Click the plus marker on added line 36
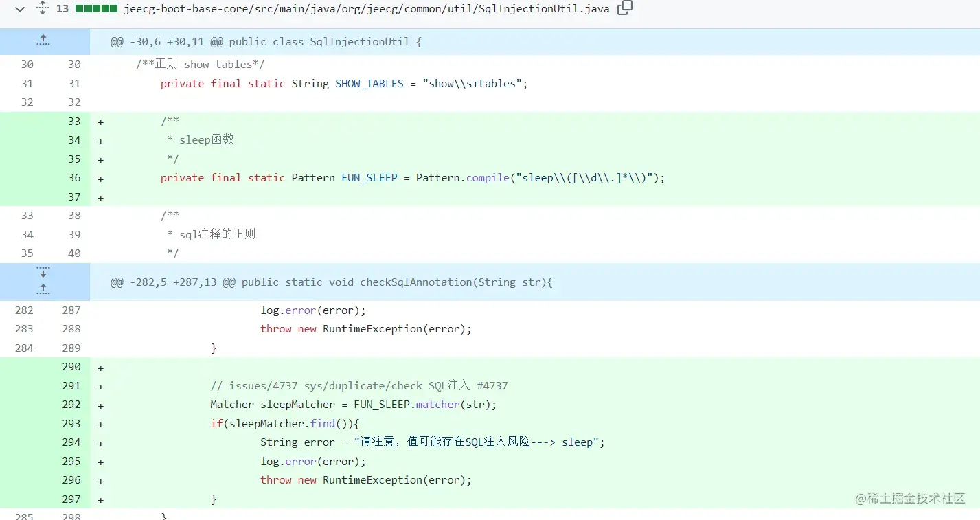 click(x=101, y=179)
